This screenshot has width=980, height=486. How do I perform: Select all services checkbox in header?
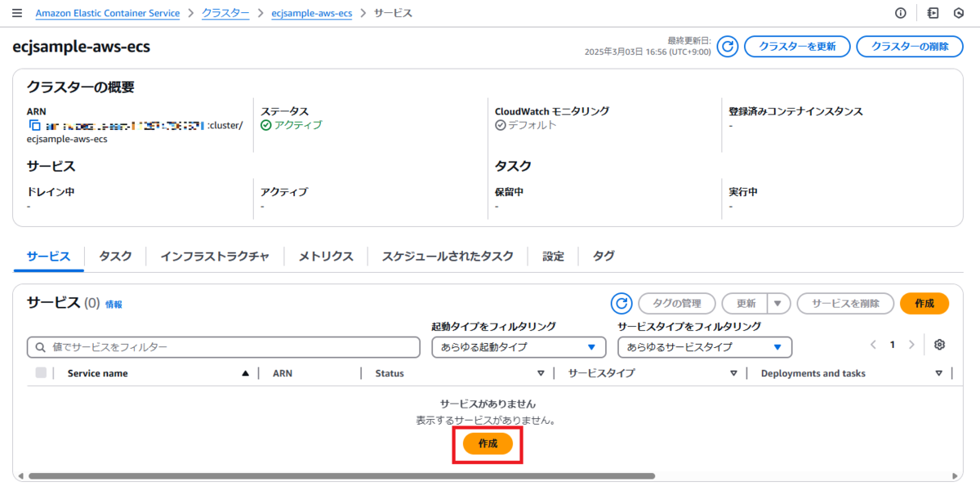point(41,373)
